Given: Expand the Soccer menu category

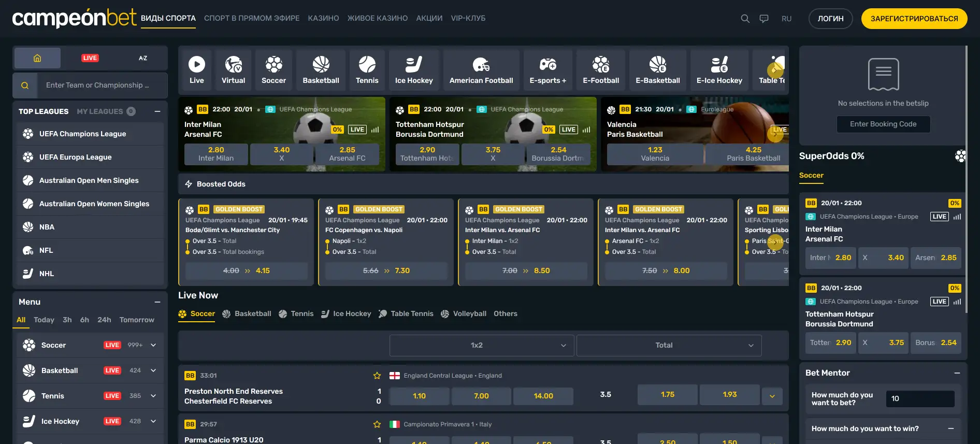Looking at the screenshot, I should tap(153, 345).
